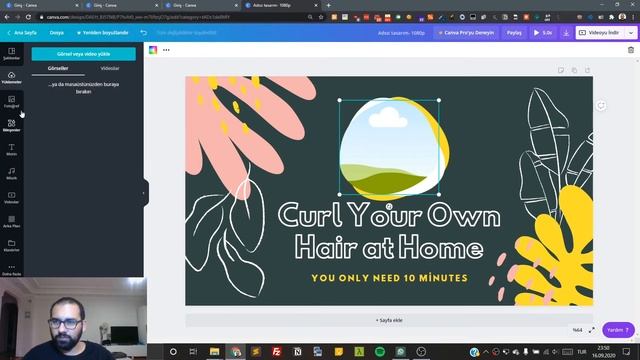This screenshot has width=640, height=360.
Task: Open the Klasörler folders sidebar panel
Action: coord(11,245)
